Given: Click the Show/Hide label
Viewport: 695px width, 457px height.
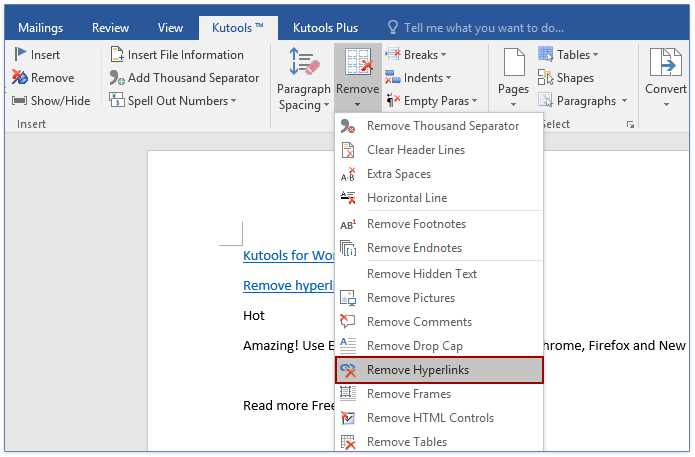Looking at the screenshot, I should (61, 101).
